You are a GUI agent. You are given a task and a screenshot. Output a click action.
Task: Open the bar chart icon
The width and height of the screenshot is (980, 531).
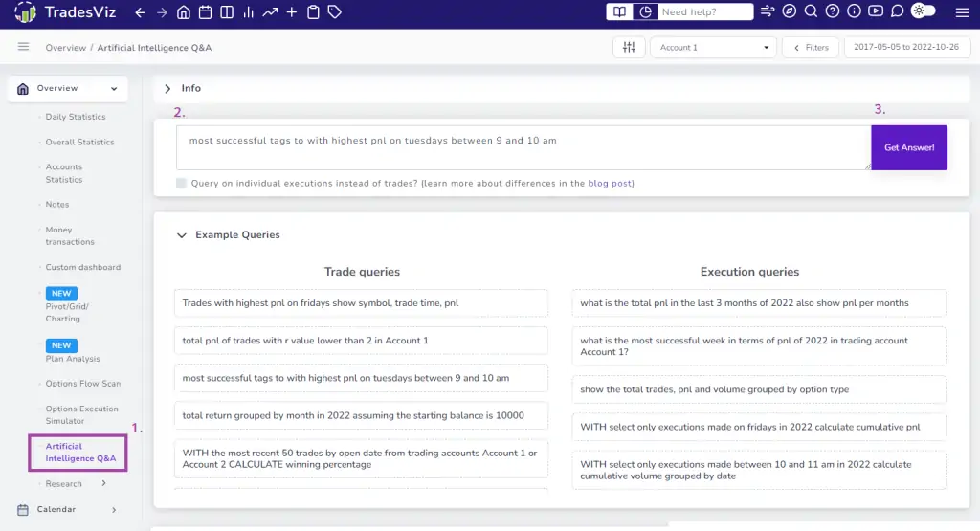pos(248,12)
